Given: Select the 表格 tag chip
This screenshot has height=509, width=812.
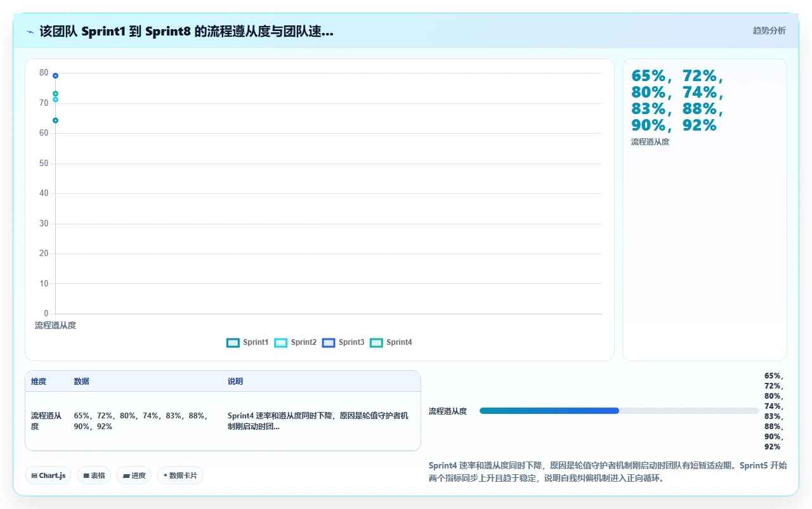Looking at the screenshot, I should tap(94, 475).
